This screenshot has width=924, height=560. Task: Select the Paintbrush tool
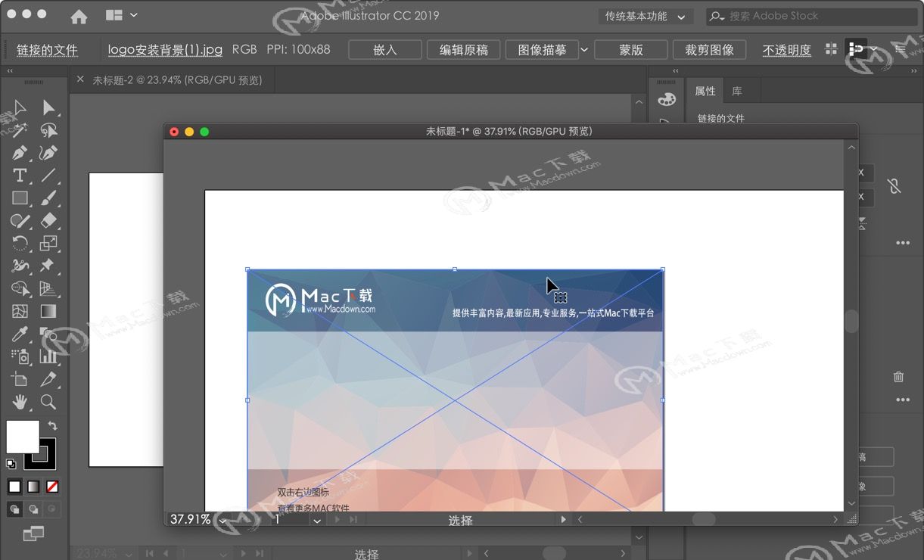point(48,198)
